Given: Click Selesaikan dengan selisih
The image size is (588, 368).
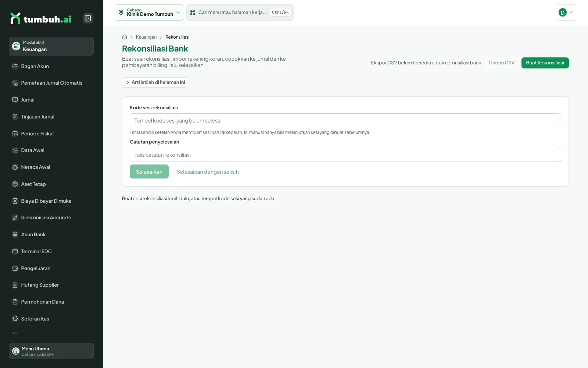Looking at the screenshot, I should click(x=208, y=172).
